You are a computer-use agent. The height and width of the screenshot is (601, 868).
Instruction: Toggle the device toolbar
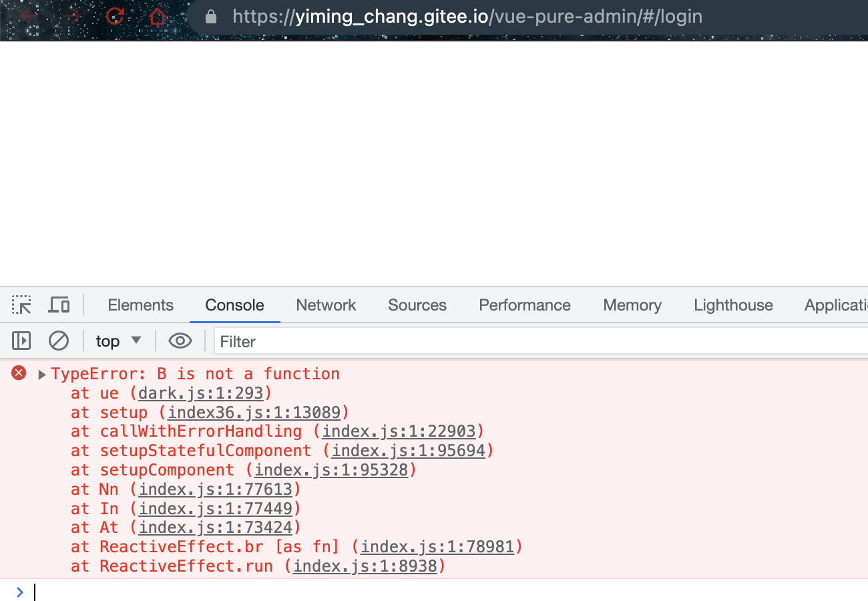(59, 305)
